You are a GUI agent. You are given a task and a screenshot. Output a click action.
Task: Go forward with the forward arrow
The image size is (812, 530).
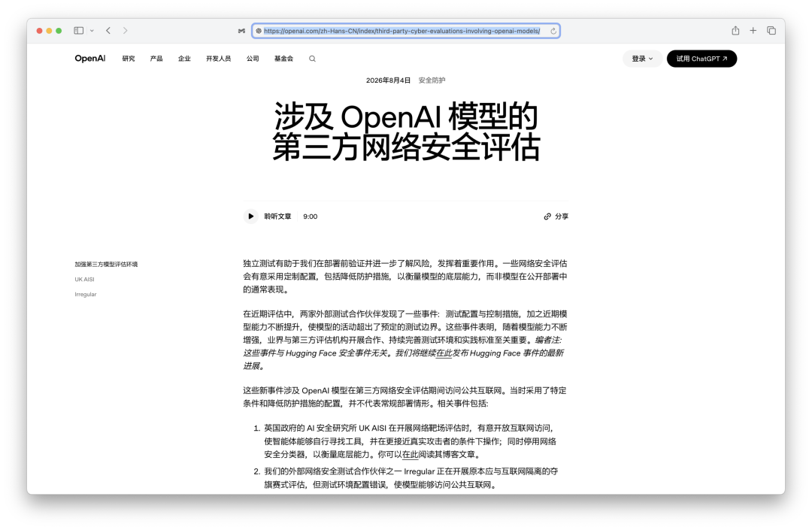(x=125, y=31)
